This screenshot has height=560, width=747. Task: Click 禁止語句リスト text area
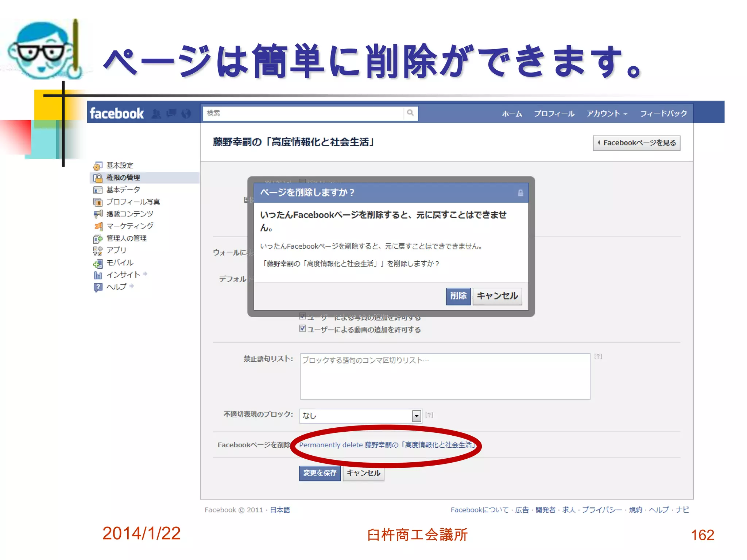445,376
